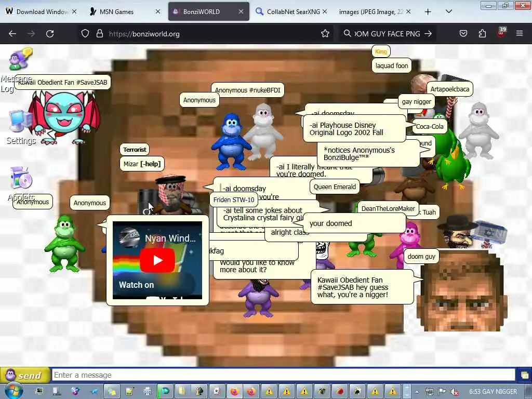
Task: Click the Artapoelcbaca name tag
Action: (449, 89)
